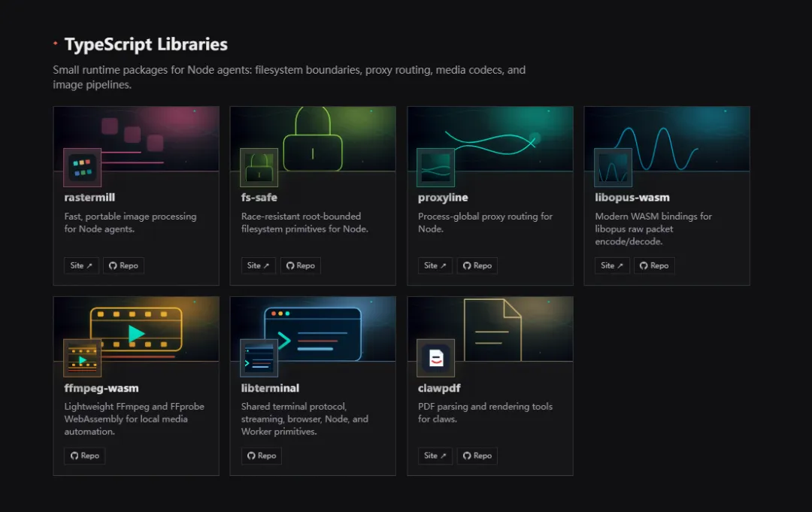Click the rastermill colored-dots logo icon
The height and width of the screenshot is (512, 812).
[83, 168]
